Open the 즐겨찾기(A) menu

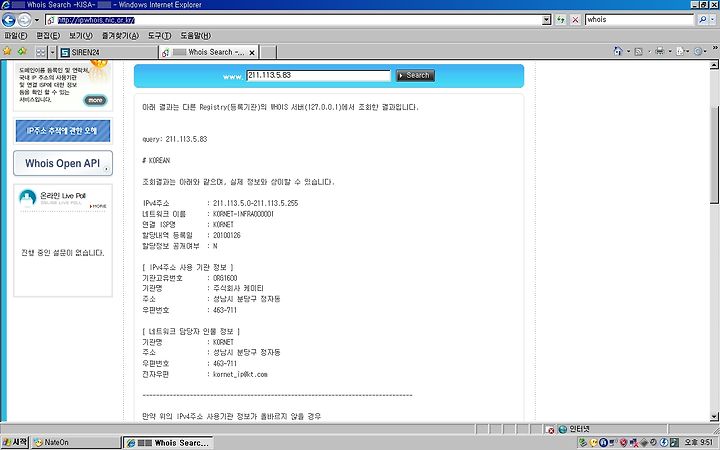(120, 35)
